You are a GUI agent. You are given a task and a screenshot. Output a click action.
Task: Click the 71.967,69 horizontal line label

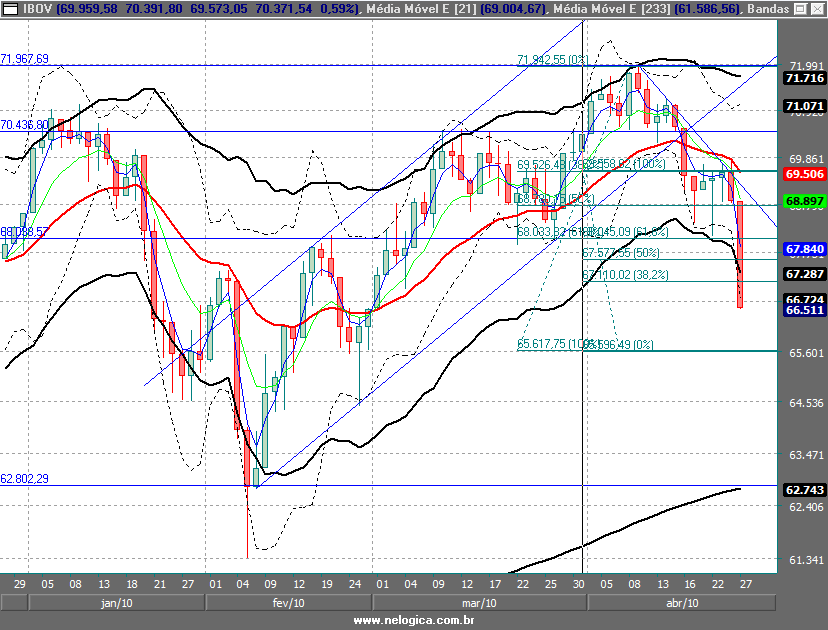click(24, 59)
